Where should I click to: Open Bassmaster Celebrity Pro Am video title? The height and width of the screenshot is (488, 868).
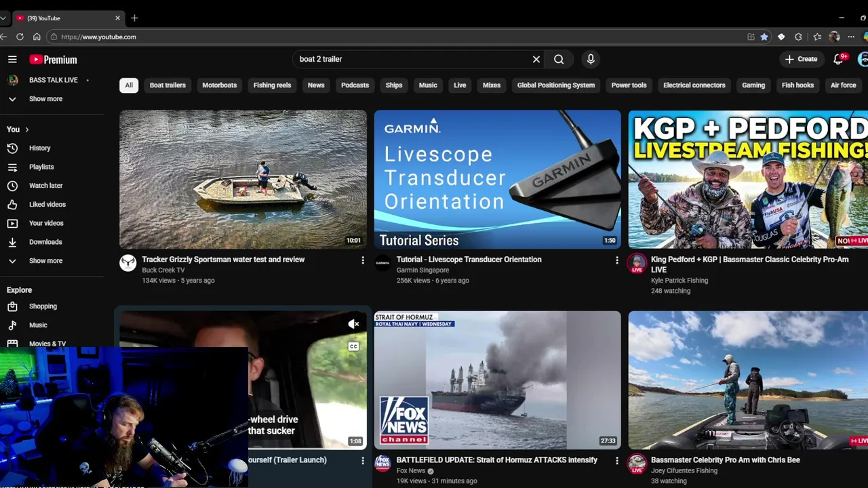pyautogui.click(x=726, y=460)
